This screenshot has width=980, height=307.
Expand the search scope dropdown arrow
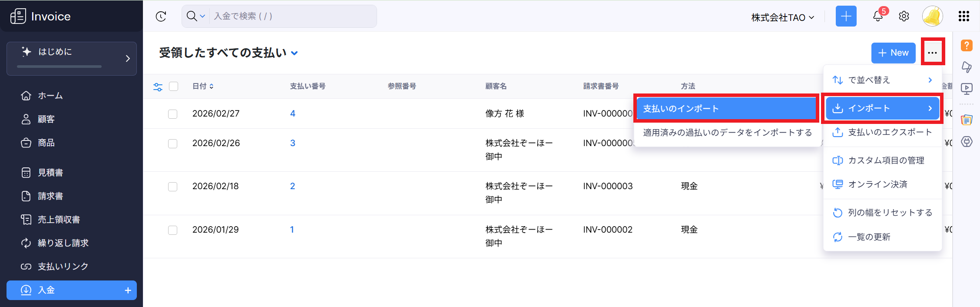[202, 17]
